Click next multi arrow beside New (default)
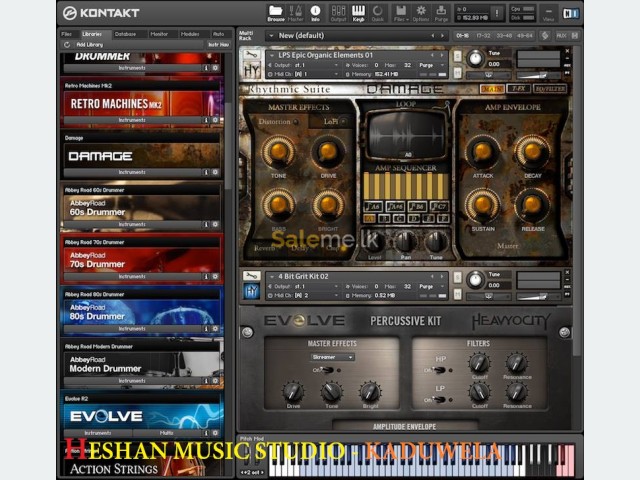The image size is (640, 480). [442, 36]
